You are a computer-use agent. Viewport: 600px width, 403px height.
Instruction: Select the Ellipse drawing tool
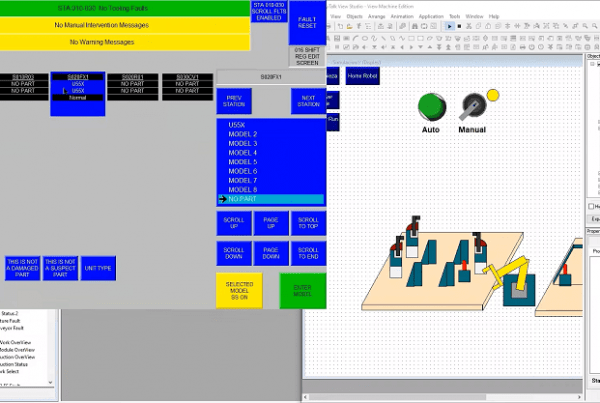tap(365, 38)
